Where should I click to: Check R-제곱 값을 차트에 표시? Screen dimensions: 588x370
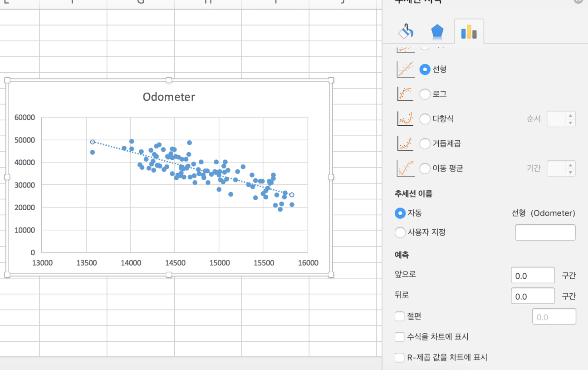click(x=400, y=358)
